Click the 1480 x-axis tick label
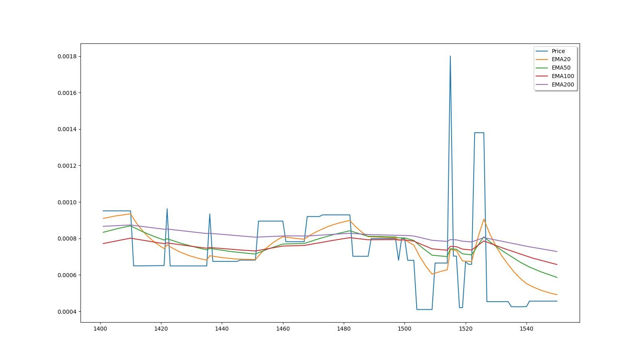The image size is (644, 362). click(x=344, y=329)
